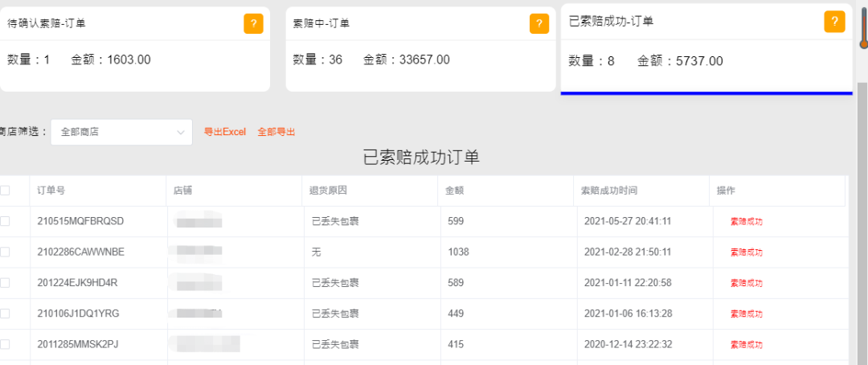Click 索赔成功 for order 201224EJK9HD4R
868x365 pixels.
(x=746, y=283)
